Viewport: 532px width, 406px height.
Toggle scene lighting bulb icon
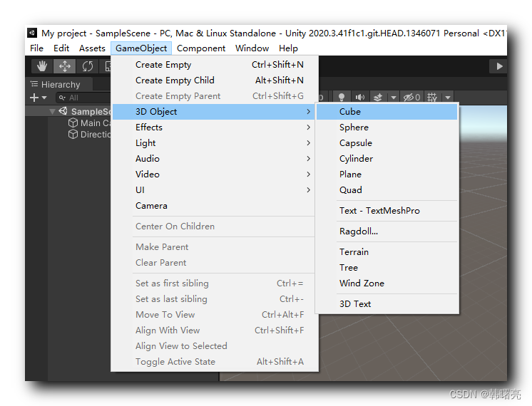coord(342,98)
